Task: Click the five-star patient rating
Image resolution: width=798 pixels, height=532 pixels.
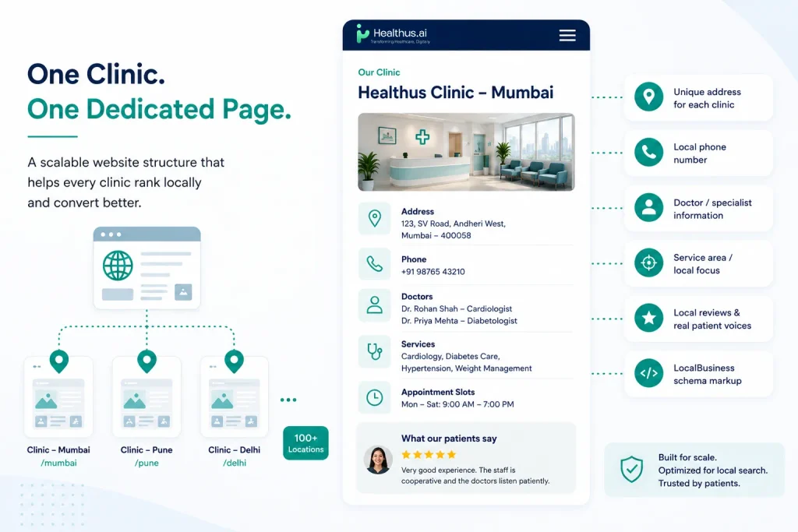Action: click(x=429, y=455)
